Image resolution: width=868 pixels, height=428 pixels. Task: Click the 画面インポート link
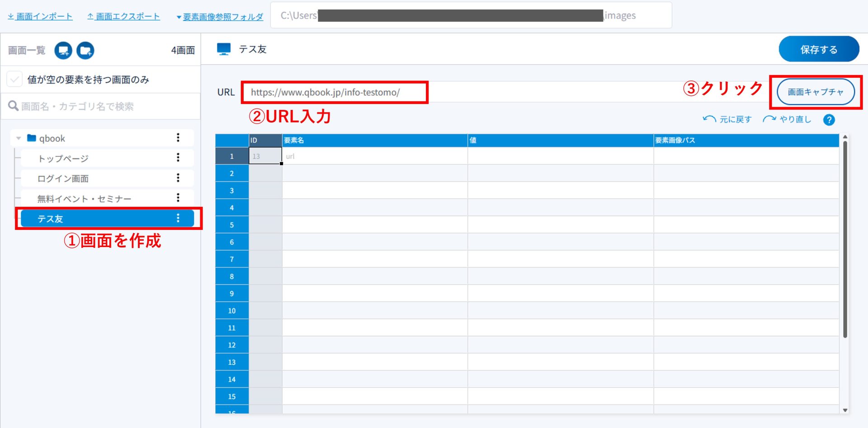click(x=40, y=17)
